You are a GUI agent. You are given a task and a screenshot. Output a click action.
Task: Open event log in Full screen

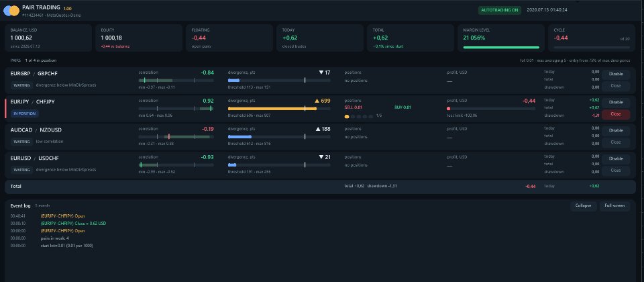click(x=614, y=205)
